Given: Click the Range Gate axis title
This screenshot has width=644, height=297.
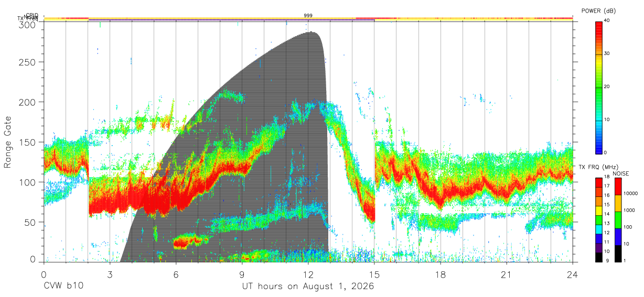Looking at the screenshot, I should 8,142.
